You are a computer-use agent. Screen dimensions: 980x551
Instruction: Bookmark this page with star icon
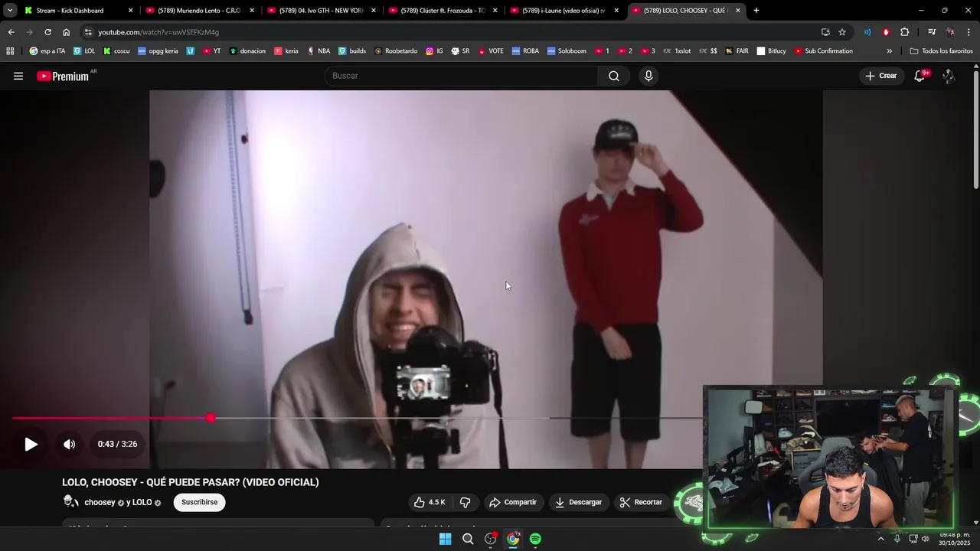click(x=842, y=32)
